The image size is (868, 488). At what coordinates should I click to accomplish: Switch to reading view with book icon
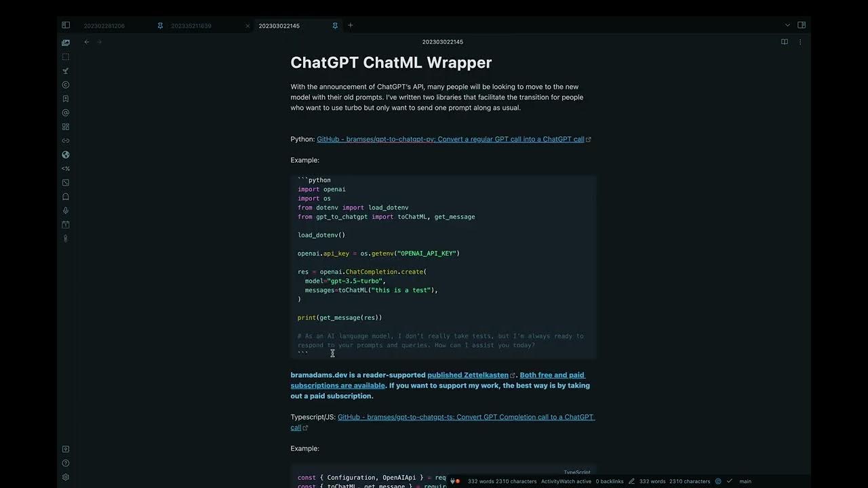(x=785, y=42)
